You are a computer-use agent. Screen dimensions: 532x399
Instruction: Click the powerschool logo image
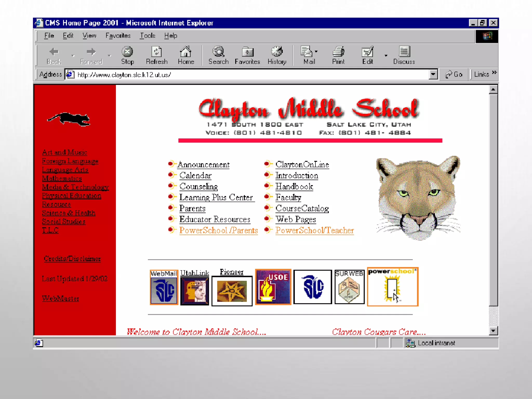(x=393, y=287)
